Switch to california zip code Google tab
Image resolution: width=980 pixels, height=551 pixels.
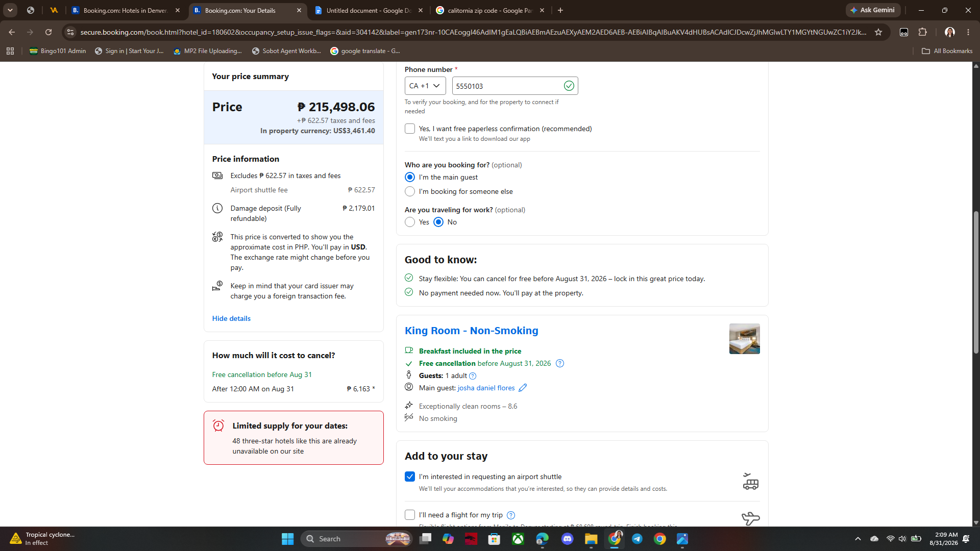point(490,10)
